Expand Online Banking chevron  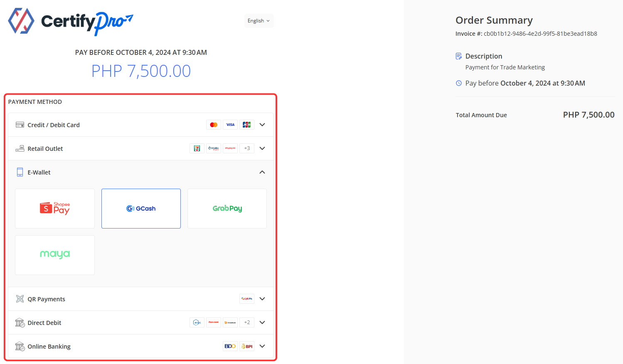pos(262,346)
